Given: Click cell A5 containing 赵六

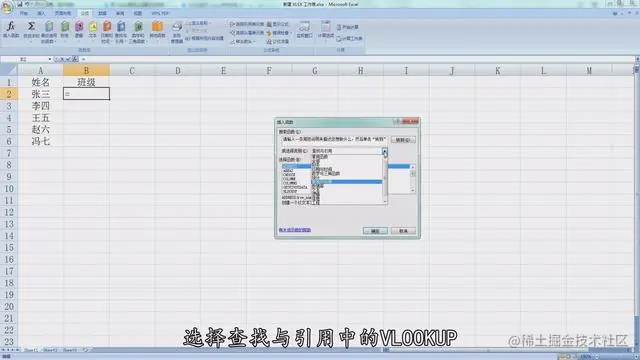Looking at the screenshot, I should tap(40, 129).
